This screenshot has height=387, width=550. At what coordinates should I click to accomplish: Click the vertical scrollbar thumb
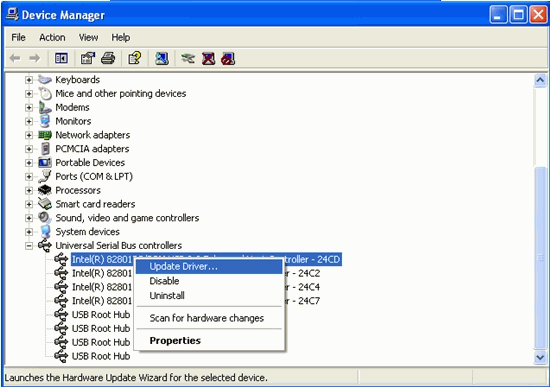tap(540, 258)
